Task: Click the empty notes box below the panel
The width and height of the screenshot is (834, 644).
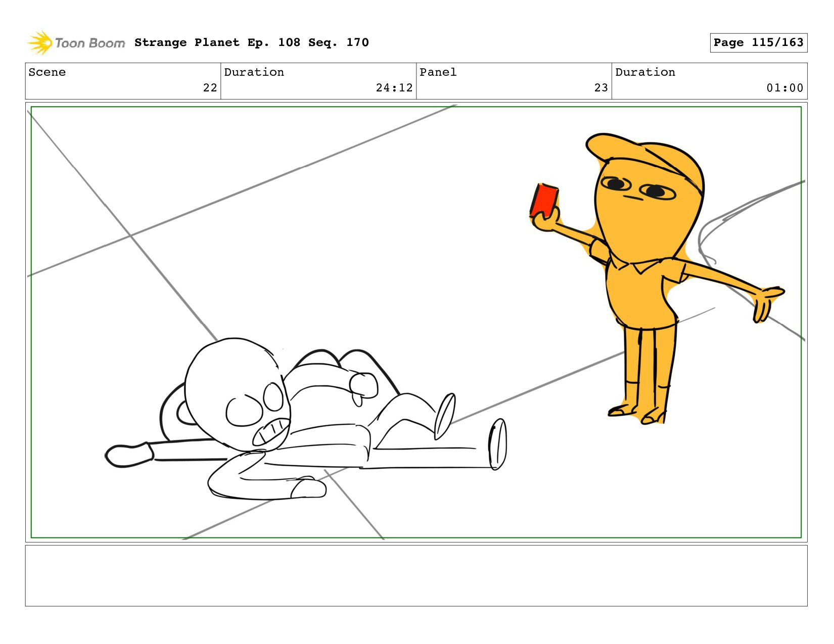Action: [416, 575]
